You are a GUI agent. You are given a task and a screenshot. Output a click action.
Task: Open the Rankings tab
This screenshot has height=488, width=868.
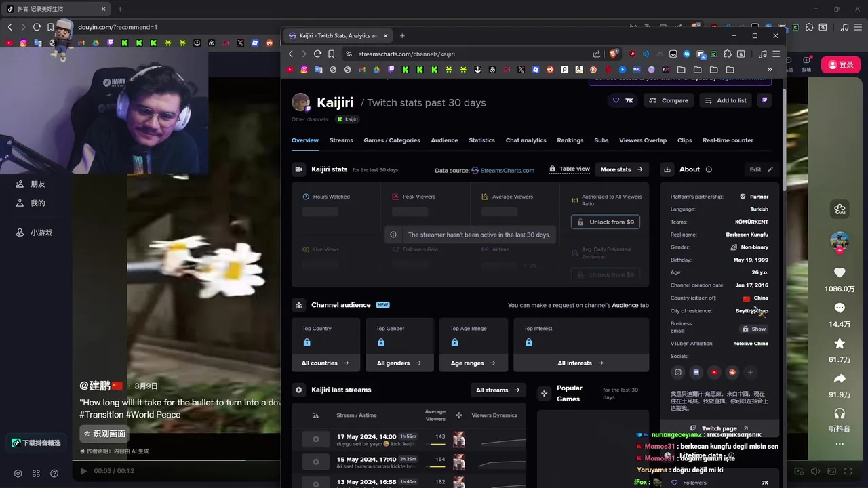pos(570,140)
